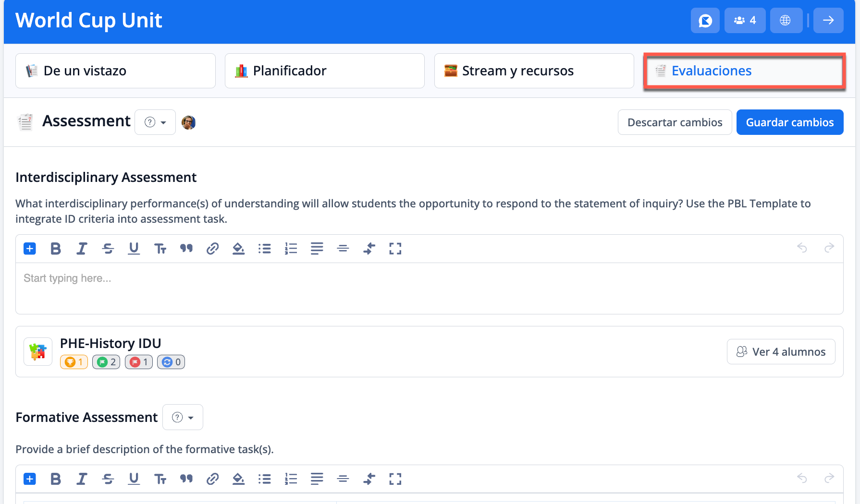860x504 pixels.
Task: Insert blockquote in Interdisciplinary Assessment editor
Action: tap(186, 249)
